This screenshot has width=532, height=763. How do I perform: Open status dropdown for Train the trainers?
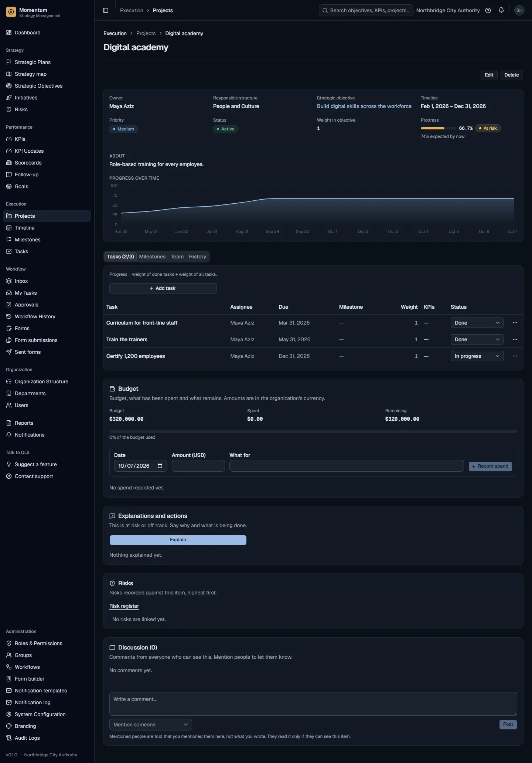477,339
